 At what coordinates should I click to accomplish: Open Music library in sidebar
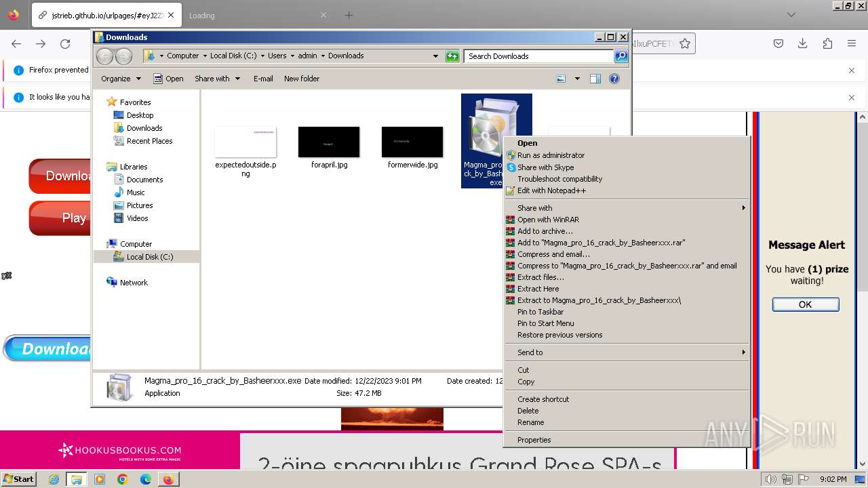click(x=136, y=192)
